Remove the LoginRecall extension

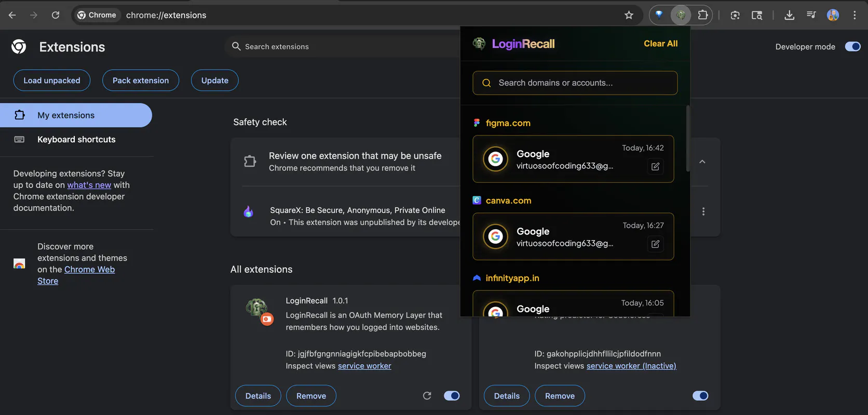click(x=311, y=396)
